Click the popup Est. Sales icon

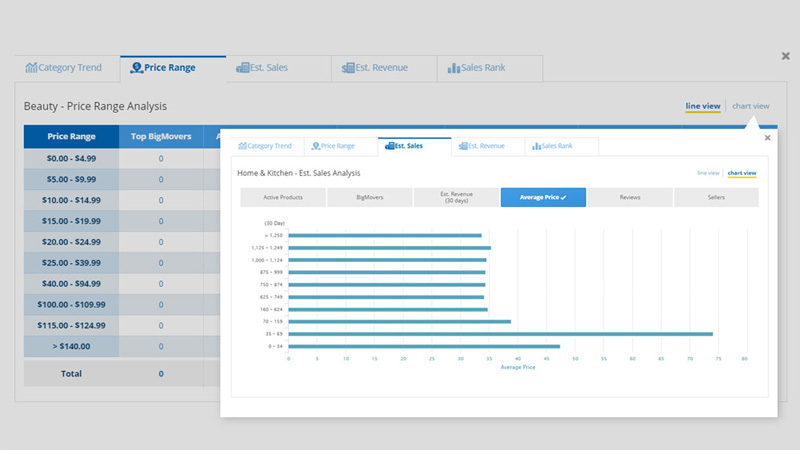click(389, 146)
